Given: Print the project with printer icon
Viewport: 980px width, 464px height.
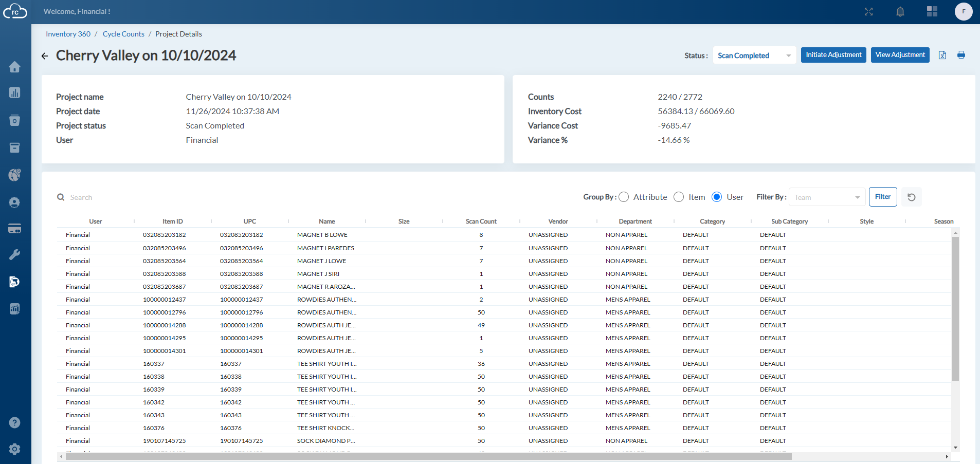Looking at the screenshot, I should [961, 55].
